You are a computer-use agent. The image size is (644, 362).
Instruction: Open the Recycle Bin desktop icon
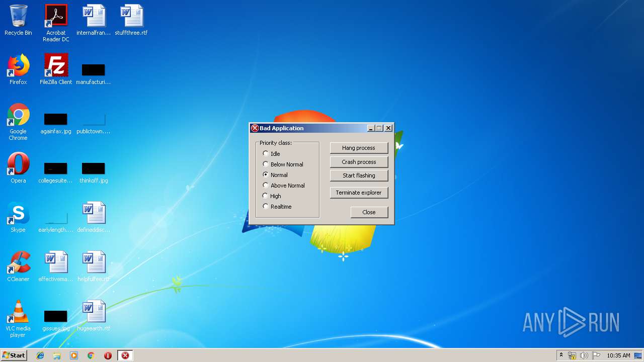[18, 20]
